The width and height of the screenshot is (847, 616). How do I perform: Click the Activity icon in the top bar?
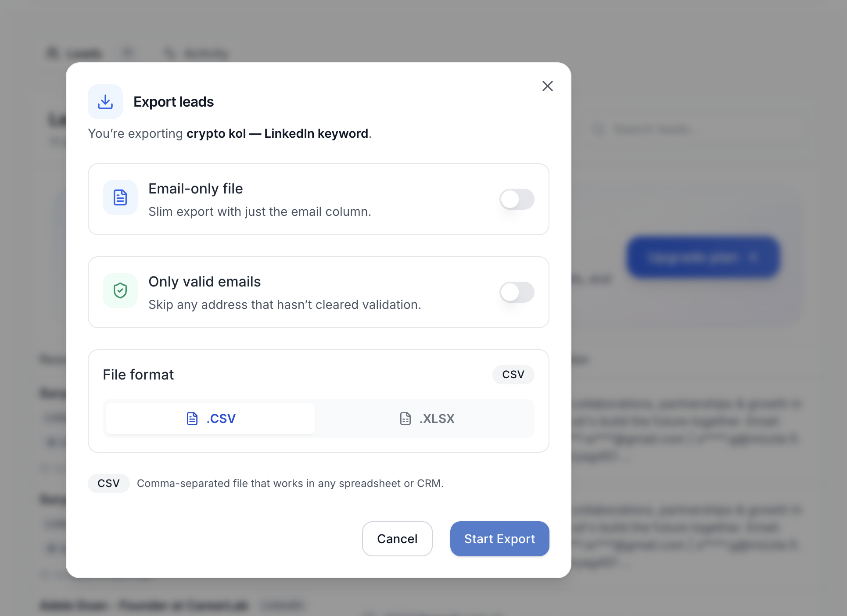click(169, 53)
